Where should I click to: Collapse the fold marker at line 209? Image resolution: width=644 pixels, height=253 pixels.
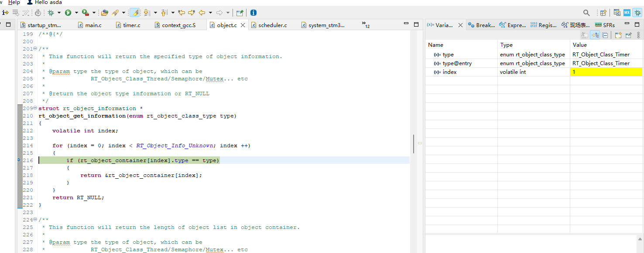coord(34,108)
